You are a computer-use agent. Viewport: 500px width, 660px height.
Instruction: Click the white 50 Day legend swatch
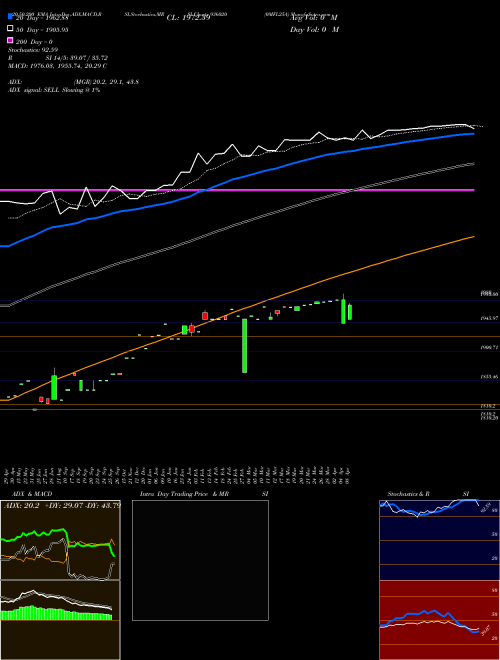click(11, 29)
